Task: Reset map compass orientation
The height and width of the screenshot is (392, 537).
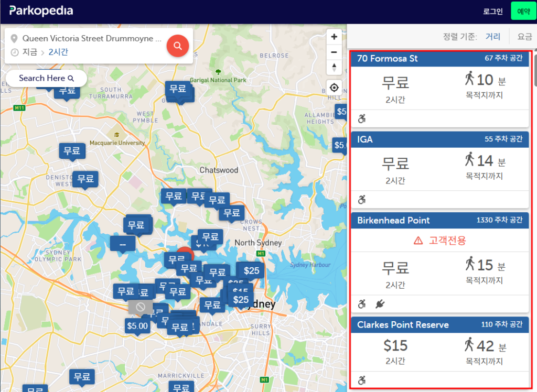Action: coord(334,67)
